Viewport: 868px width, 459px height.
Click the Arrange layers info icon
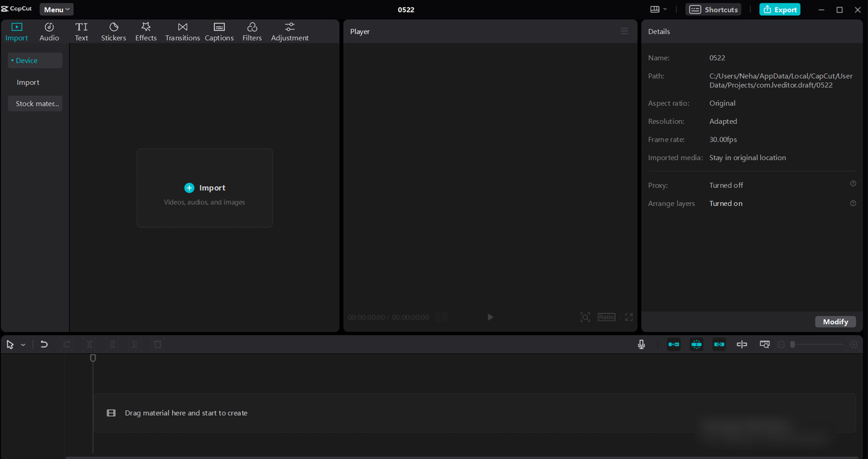tap(853, 203)
